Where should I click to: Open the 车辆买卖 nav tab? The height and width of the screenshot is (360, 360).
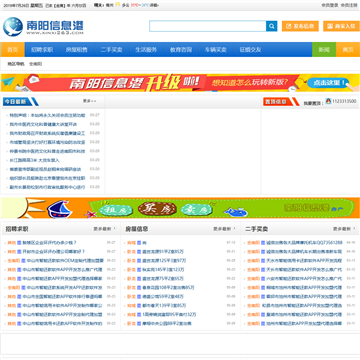(215, 50)
